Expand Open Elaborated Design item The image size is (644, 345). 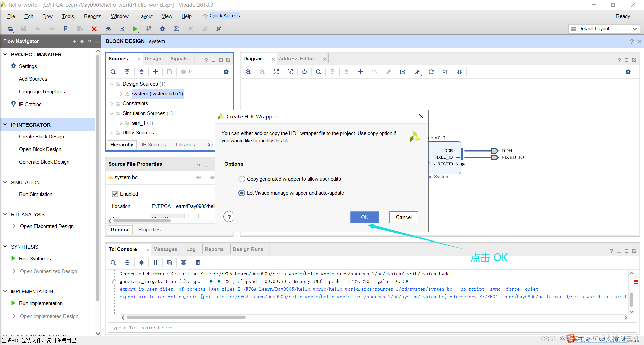point(14,226)
